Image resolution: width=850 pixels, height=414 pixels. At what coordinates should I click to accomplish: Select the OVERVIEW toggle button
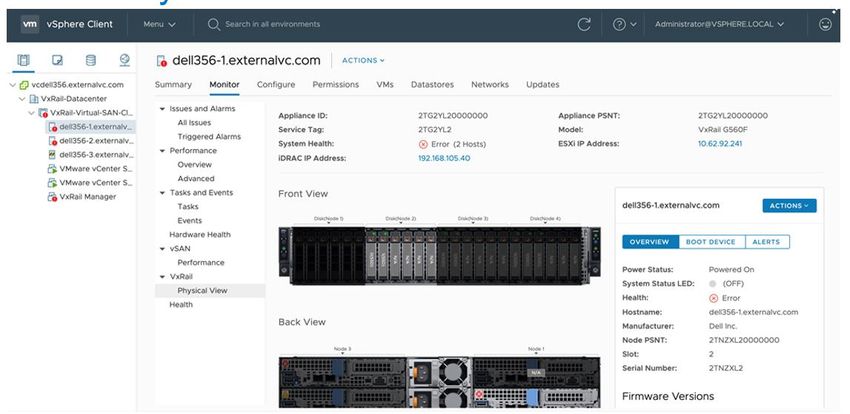(x=649, y=242)
